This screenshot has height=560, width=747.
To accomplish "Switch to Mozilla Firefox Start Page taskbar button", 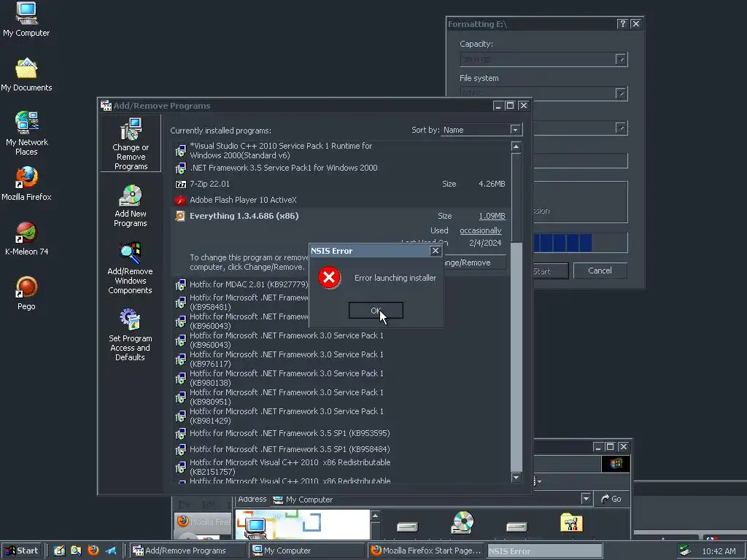I will (426, 551).
